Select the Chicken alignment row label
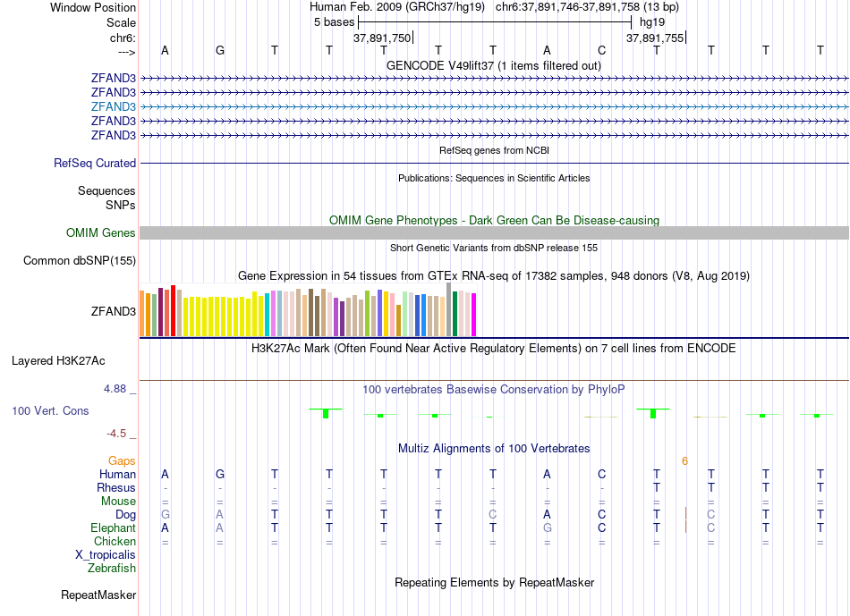 click(115, 541)
